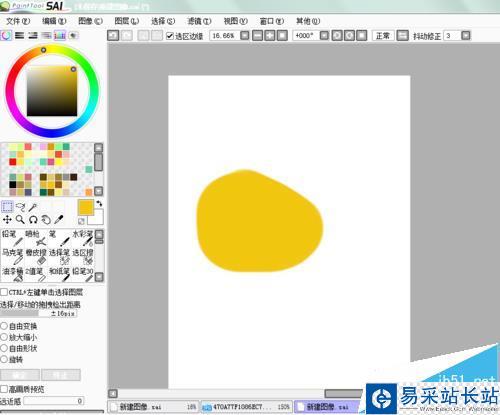Select the magic wand tool

point(32,207)
